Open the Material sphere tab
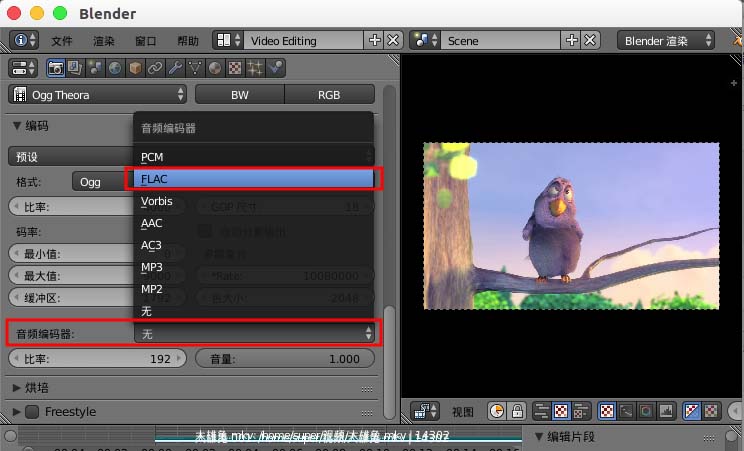This screenshot has width=744, height=451. click(x=215, y=68)
